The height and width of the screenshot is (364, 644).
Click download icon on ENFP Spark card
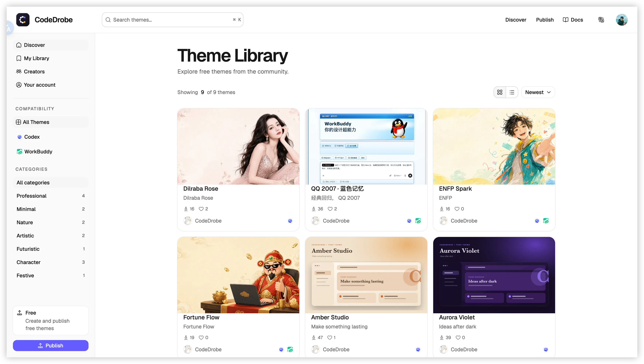pos(442,209)
